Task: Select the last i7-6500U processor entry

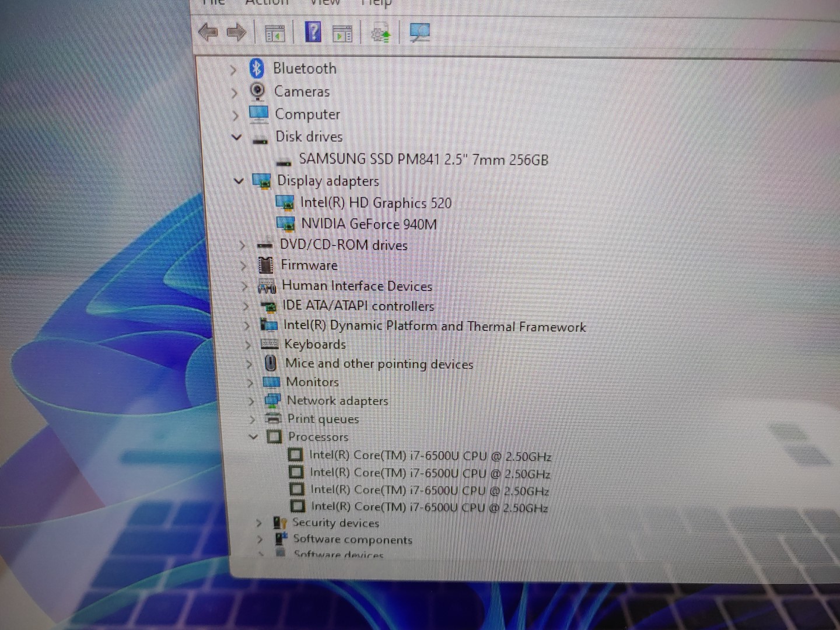Action: point(429,507)
